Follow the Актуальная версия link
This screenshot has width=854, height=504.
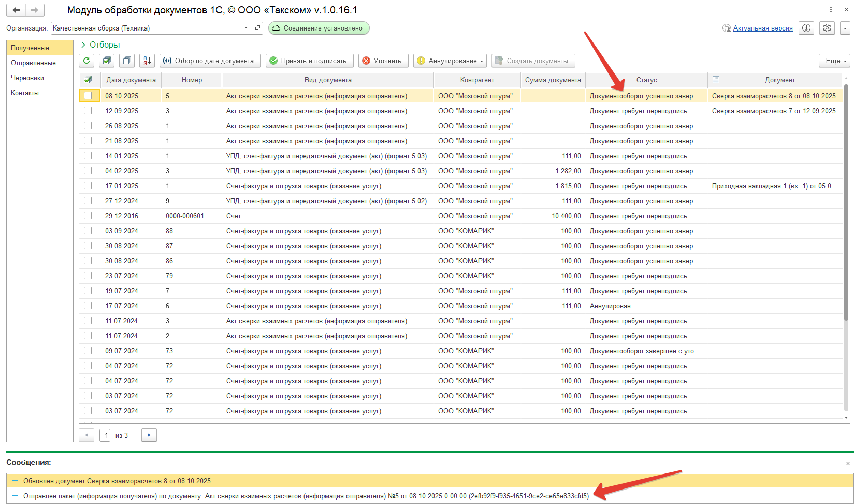pyautogui.click(x=762, y=28)
